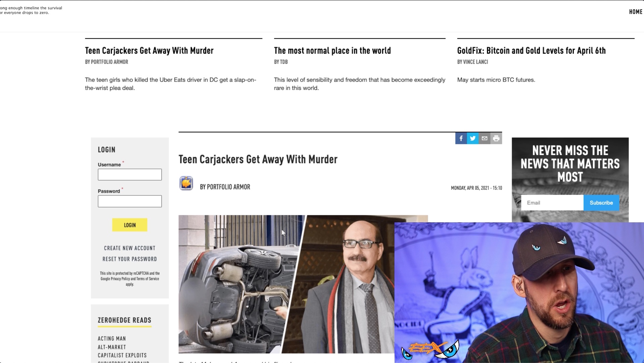644x363 pixels.
Task: Open RESET YOUR PASSWORD link
Action: click(130, 259)
